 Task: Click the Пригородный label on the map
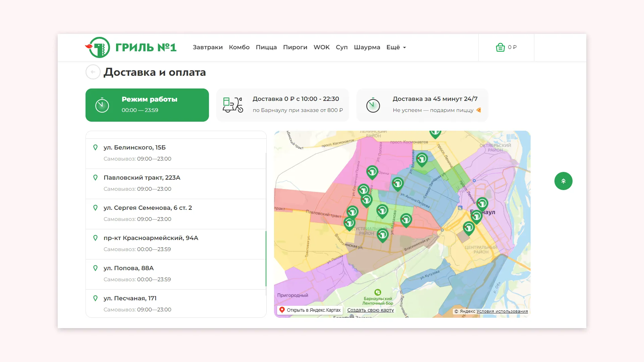tap(292, 295)
